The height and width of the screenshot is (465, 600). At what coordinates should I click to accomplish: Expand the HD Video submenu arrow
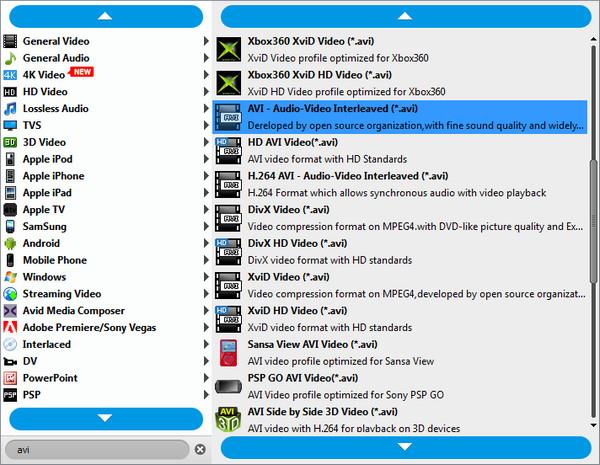click(x=206, y=91)
